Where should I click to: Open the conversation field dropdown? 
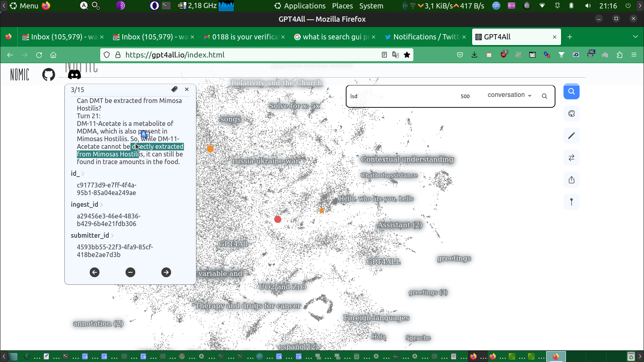point(509,95)
